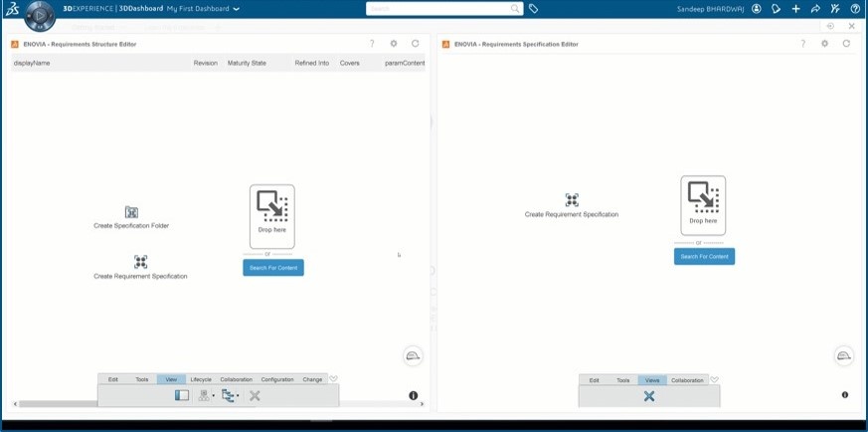868x432 pixels.
Task: Open Edit tab in Structure Editor action bar
Action: click(x=113, y=379)
